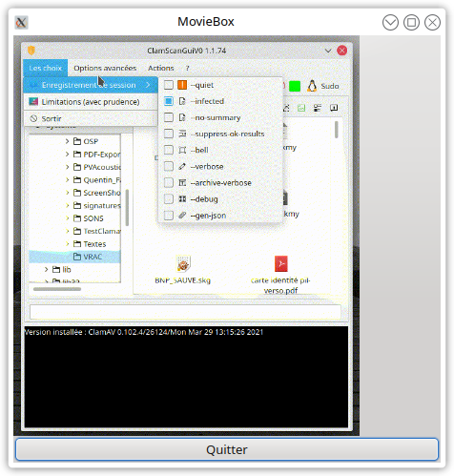The image size is (454, 476).
Task: Open the ? help menu
Action: click(x=188, y=68)
